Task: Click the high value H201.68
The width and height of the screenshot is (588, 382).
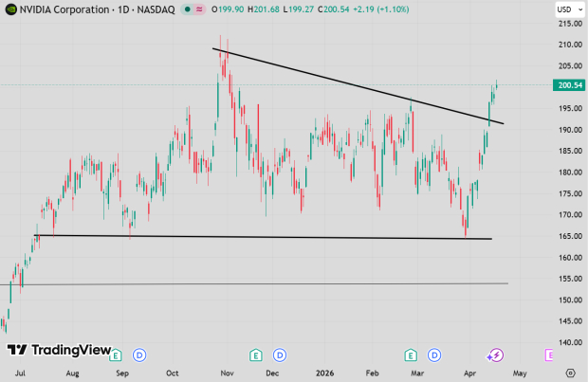Action: click(x=264, y=9)
